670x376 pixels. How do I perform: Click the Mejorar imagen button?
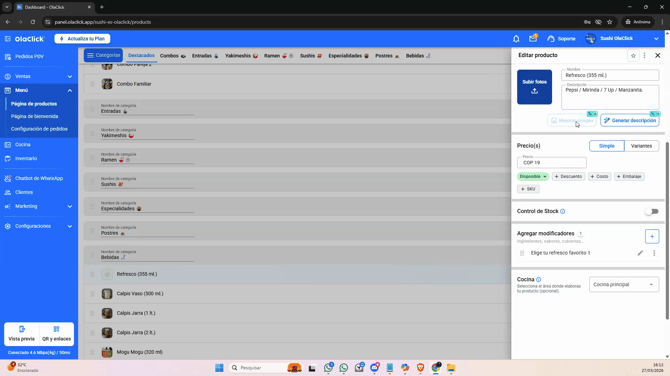[572, 120]
